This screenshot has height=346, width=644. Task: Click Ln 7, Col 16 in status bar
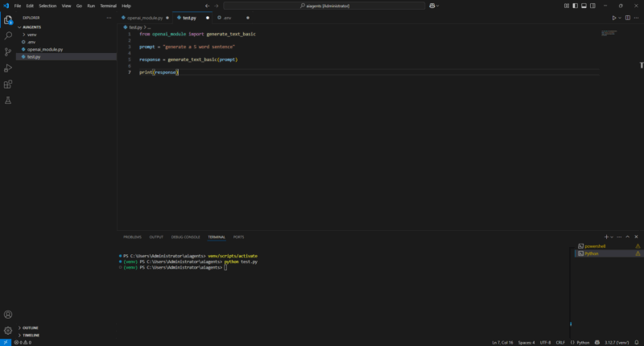pos(502,342)
